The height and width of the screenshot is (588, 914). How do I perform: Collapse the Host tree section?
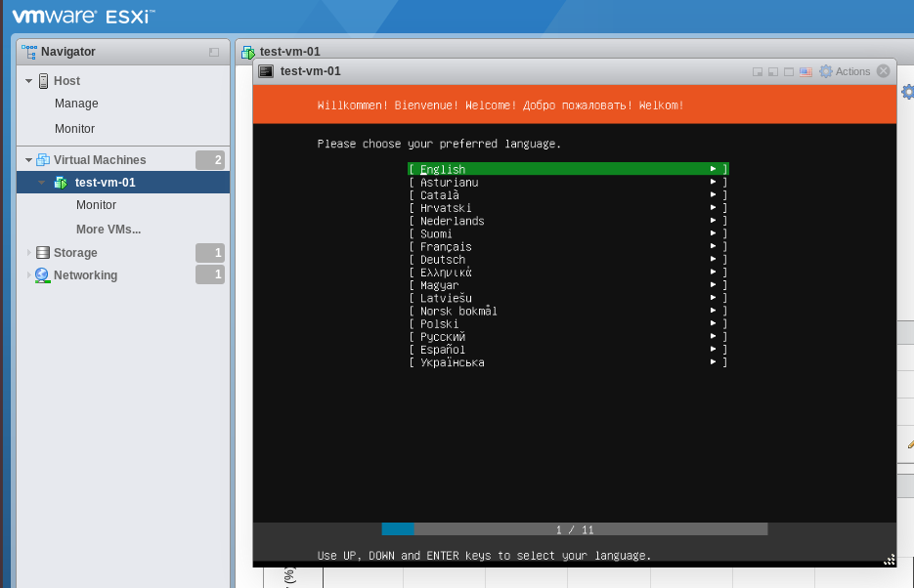click(x=29, y=81)
